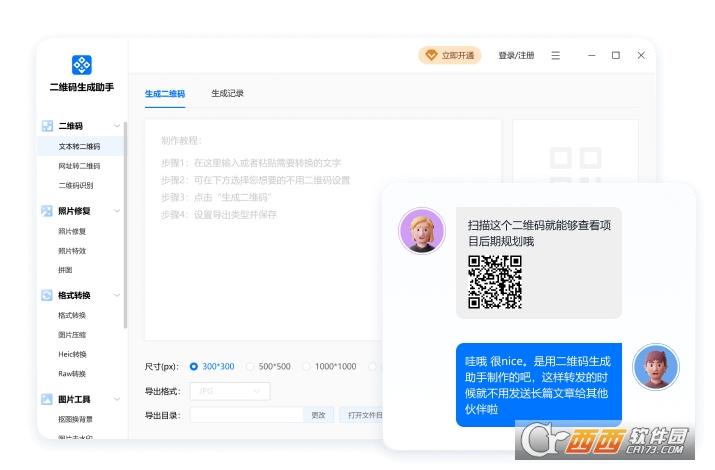
Task: Click the 登录/注册 link
Action: coord(516,55)
